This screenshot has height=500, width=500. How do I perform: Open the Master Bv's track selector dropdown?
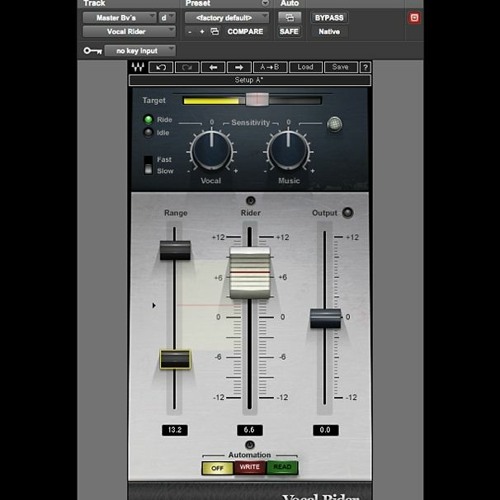(119, 18)
